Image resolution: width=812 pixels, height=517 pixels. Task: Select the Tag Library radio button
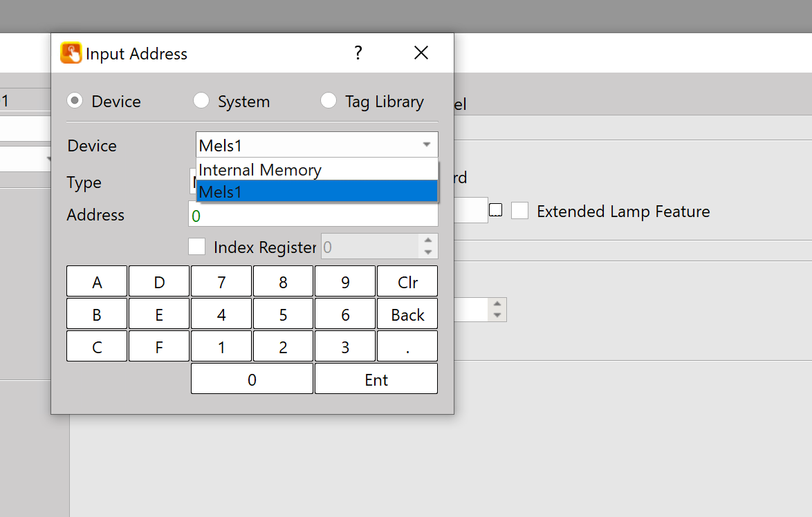329,101
